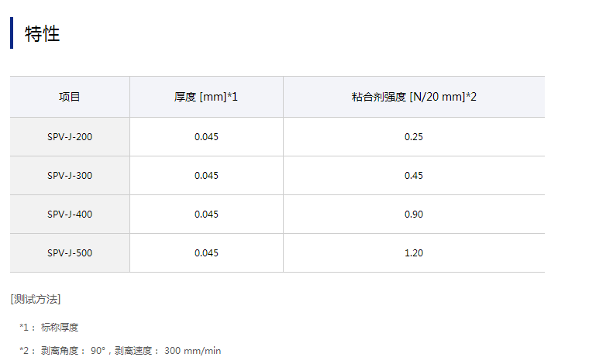Image resolution: width=589 pixels, height=364 pixels.
Task: Select the SPV-J-200 row label
Action: pos(70,137)
